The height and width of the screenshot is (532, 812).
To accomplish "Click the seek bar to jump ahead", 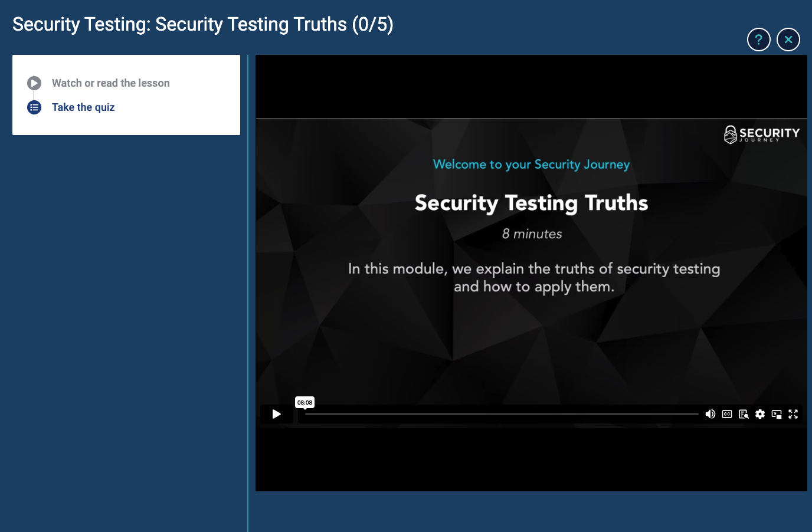I will (x=531, y=413).
